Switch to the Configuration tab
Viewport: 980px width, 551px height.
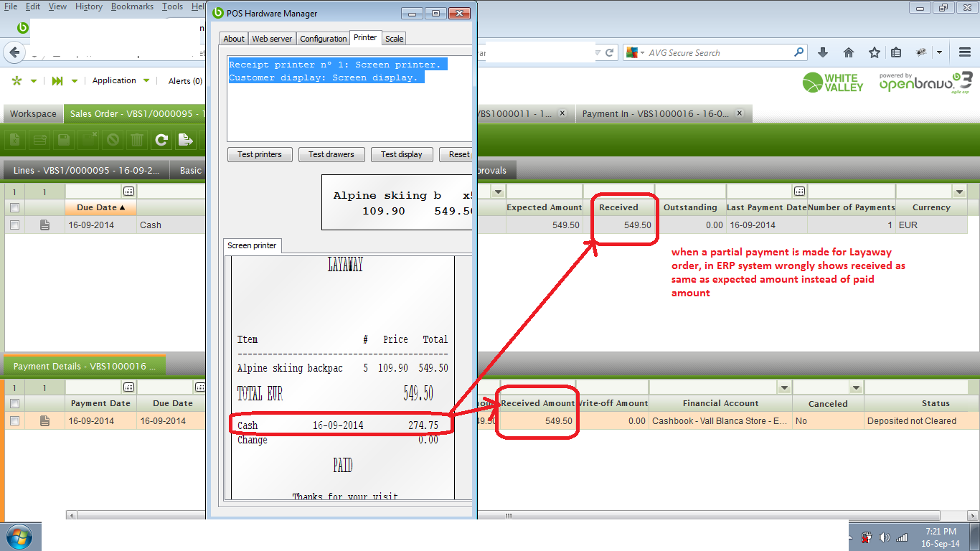[323, 39]
